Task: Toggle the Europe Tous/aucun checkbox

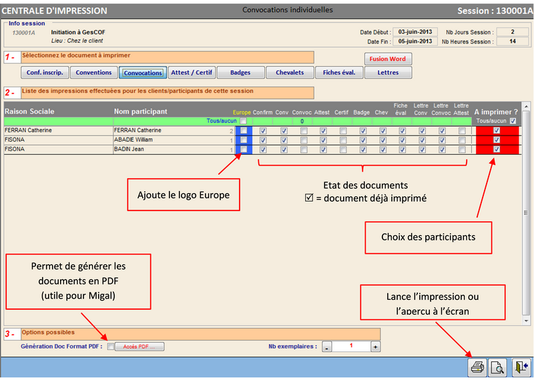Action: [x=244, y=122]
